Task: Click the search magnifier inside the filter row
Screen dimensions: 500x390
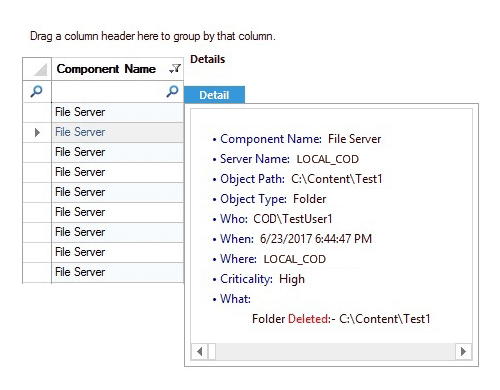Action: click(172, 91)
